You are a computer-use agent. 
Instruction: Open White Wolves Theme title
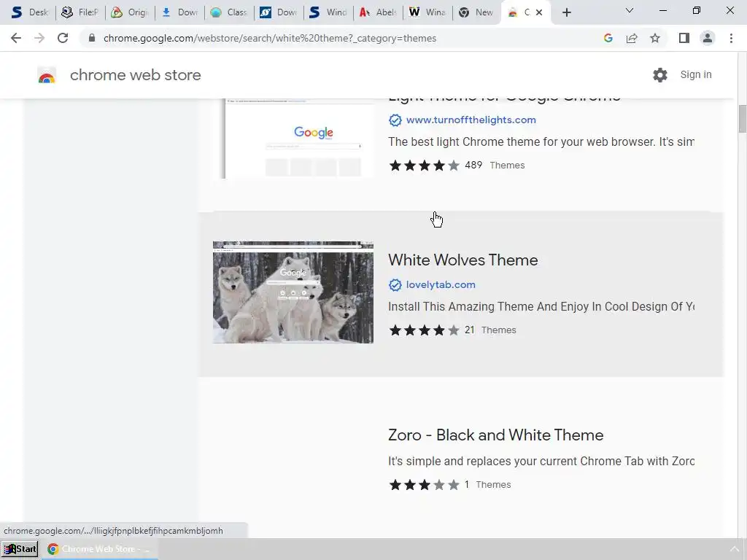coord(462,260)
